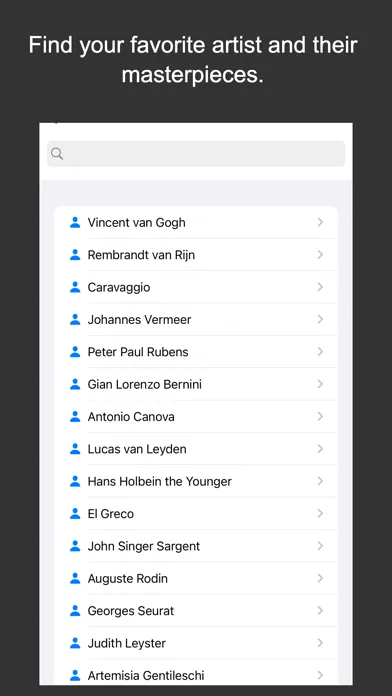Select John Singer Sargent from list
Viewport: 392px width, 696px height.
pos(196,546)
